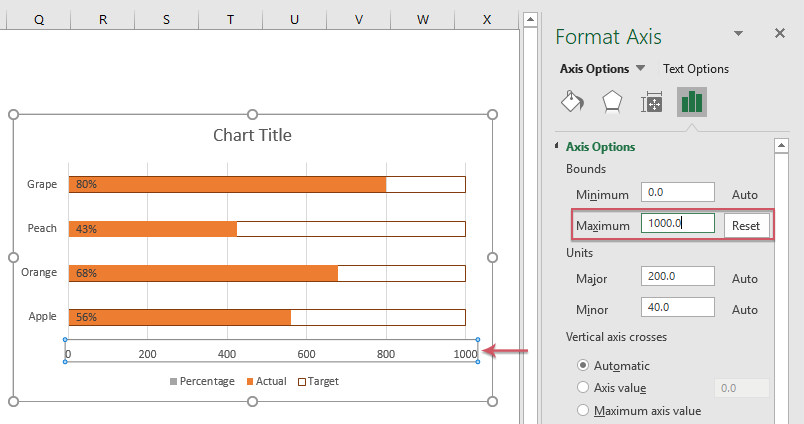Select the Axis Options bar chart icon

click(692, 102)
